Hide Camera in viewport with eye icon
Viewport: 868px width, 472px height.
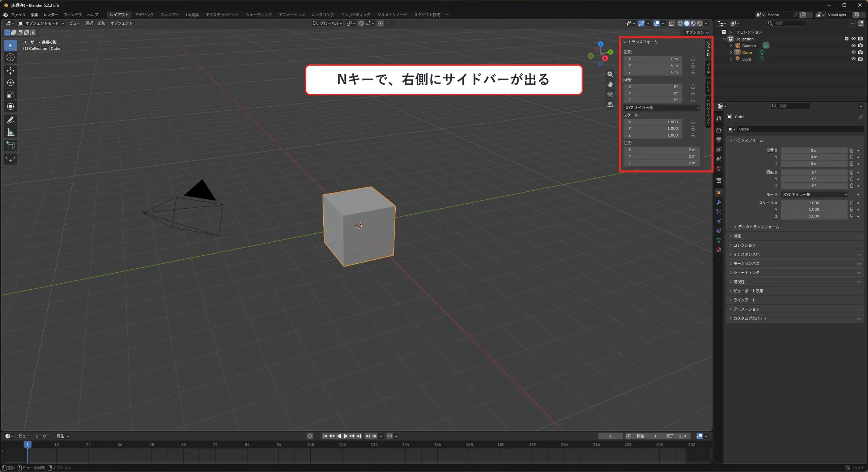point(854,46)
